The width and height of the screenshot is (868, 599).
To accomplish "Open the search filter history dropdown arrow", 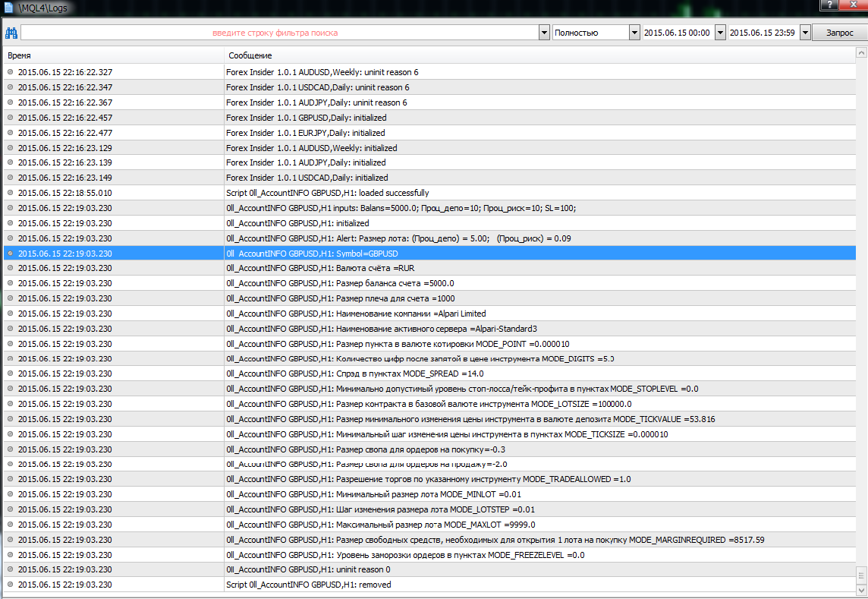I will [x=544, y=33].
